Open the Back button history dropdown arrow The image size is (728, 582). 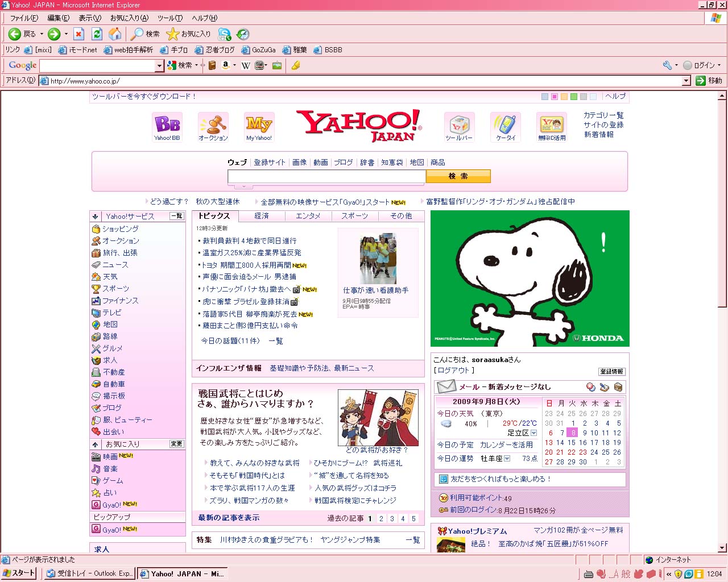pyautogui.click(x=42, y=34)
